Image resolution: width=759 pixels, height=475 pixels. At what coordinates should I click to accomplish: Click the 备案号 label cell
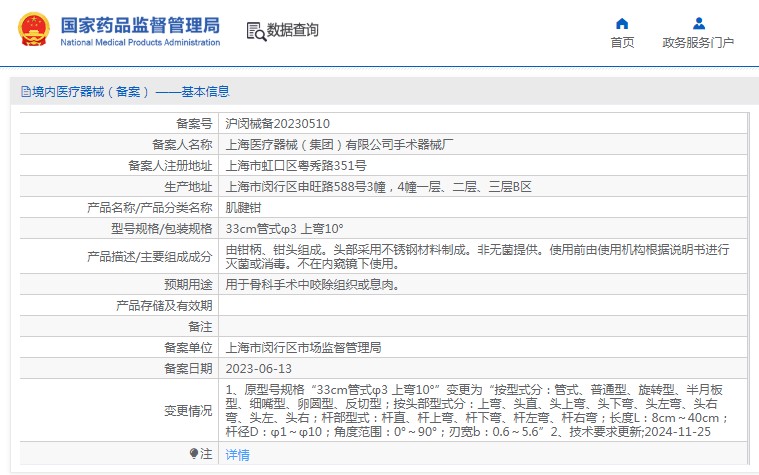tap(194, 123)
